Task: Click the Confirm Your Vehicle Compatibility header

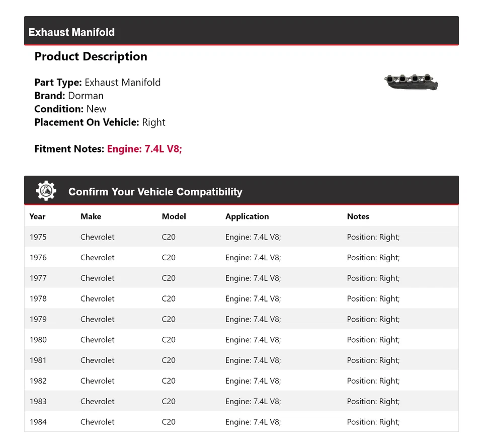Action: coord(155,192)
